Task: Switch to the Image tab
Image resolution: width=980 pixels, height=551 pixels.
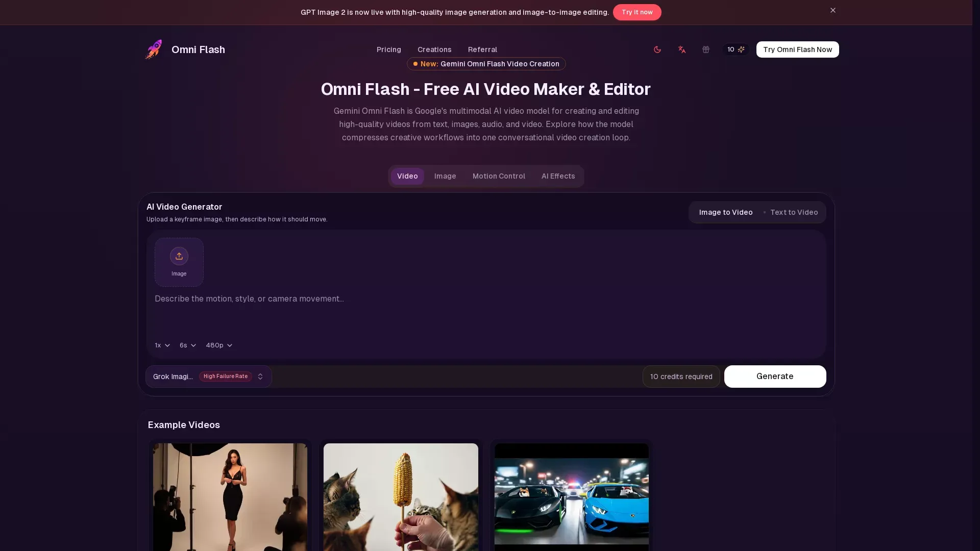Action: [x=445, y=176]
